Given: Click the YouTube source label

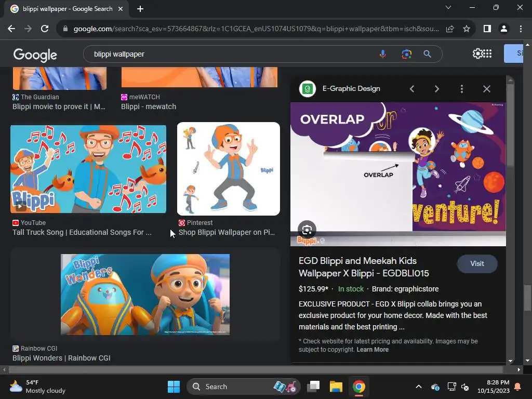Looking at the screenshot, I should click(x=33, y=223).
